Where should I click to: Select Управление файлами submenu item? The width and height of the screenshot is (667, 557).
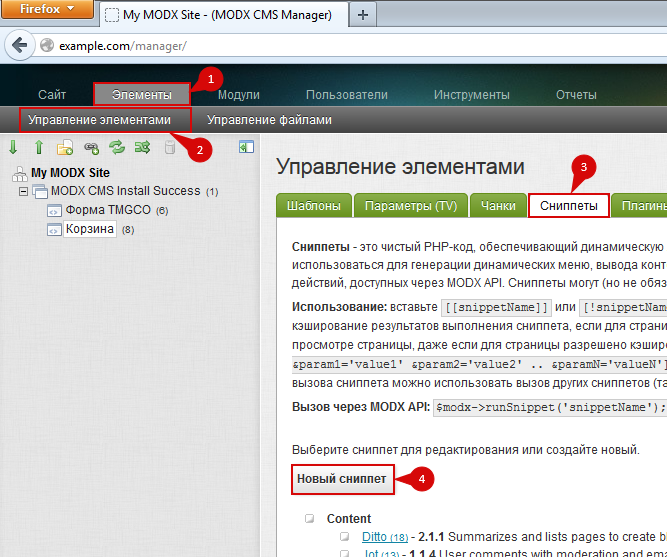[269, 120]
